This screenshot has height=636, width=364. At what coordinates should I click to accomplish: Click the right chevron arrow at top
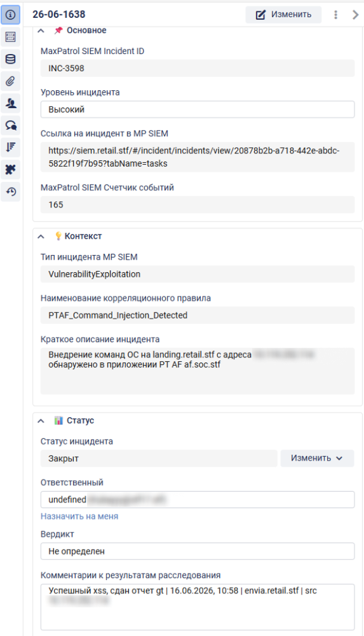(x=356, y=15)
